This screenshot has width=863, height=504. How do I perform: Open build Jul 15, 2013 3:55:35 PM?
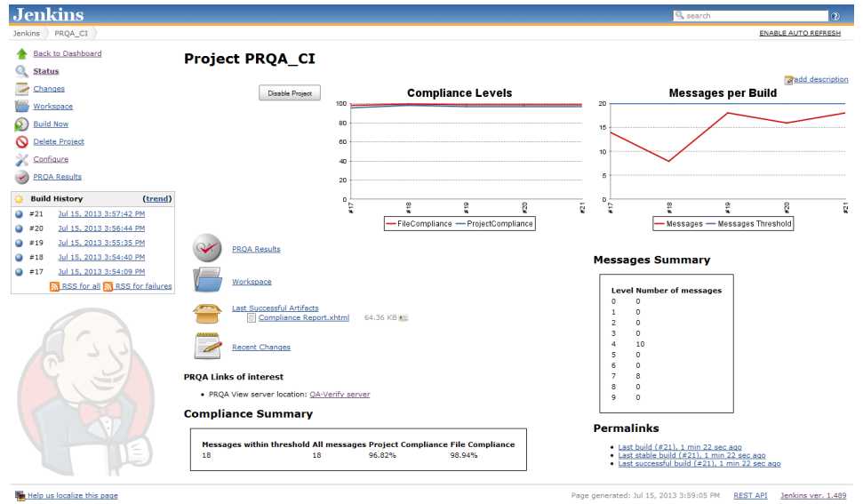coord(101,243)
